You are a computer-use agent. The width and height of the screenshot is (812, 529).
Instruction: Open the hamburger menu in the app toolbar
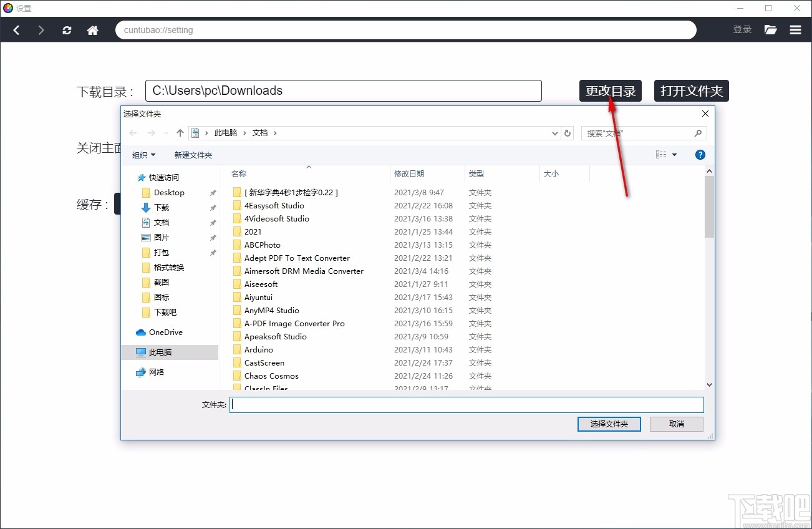click(795, 29)
